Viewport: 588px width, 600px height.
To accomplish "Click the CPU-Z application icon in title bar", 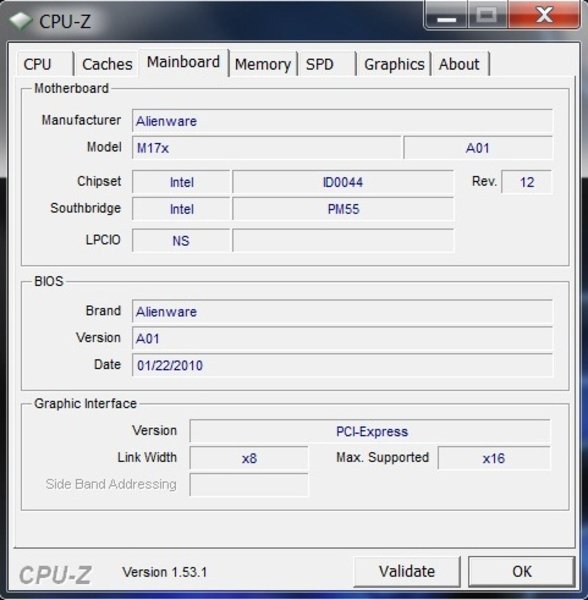I will 20,20.
